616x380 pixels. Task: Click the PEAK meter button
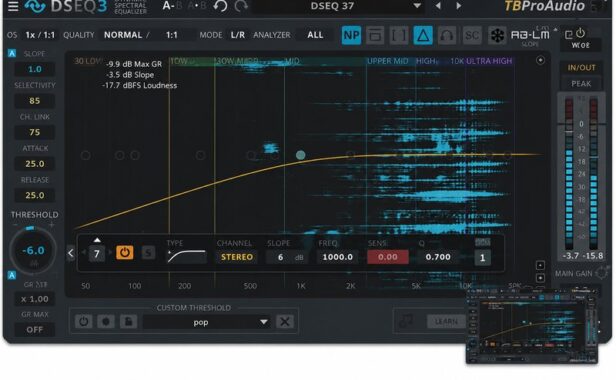pos(581,83)
